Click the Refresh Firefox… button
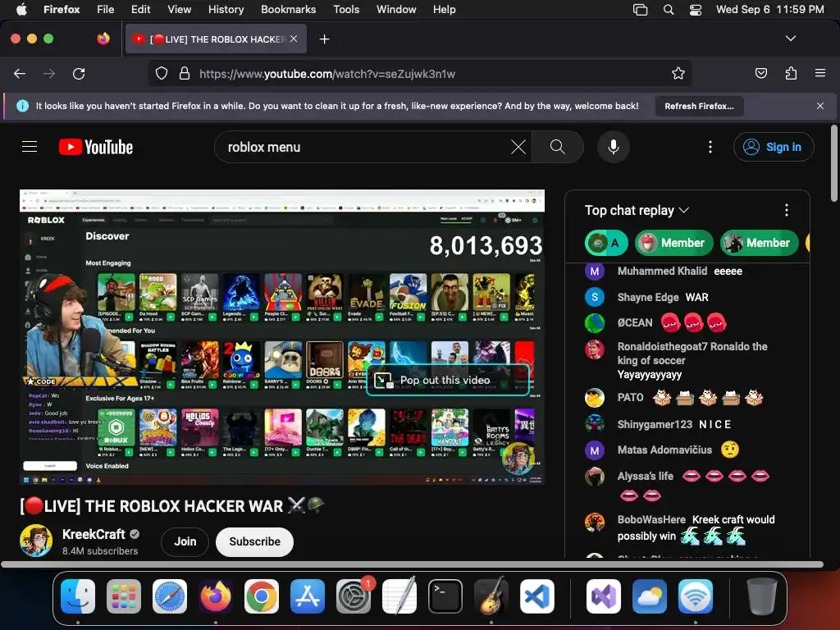Viewport: 840px width, 630px height. 699,106
